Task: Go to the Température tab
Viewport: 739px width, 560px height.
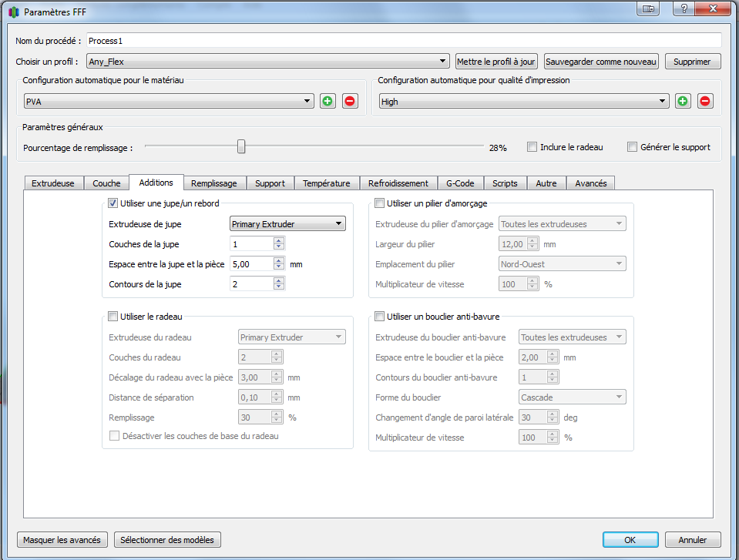Action: (x=327, y=183)
